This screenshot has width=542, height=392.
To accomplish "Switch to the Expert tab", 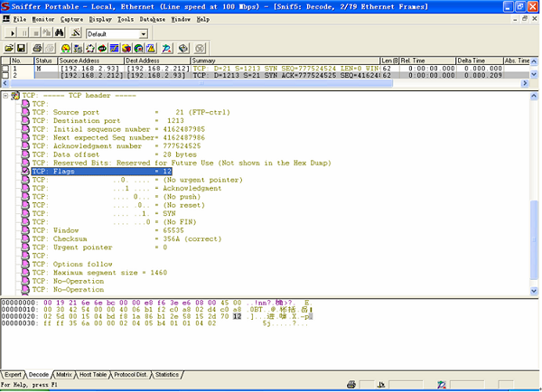I will pos(13,373).
